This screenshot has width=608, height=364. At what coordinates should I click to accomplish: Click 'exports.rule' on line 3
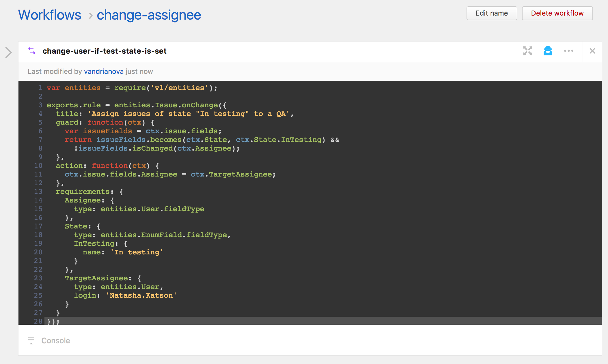tap(74, 105)
